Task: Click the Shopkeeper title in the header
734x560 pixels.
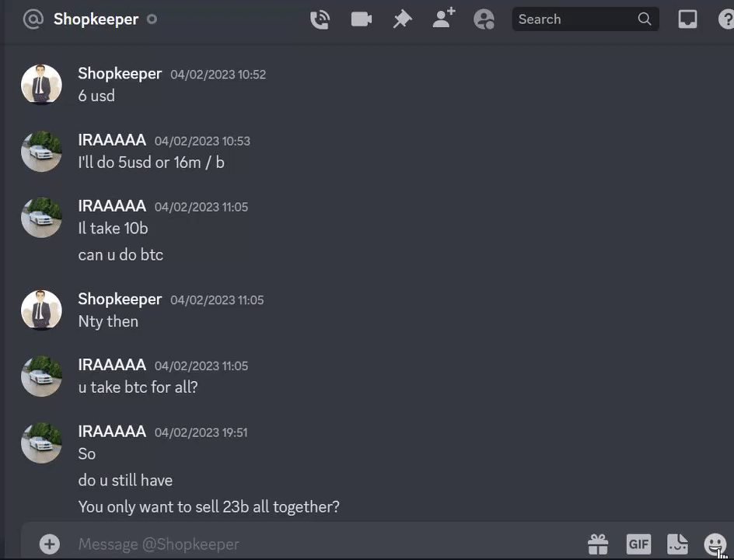Action: coord(96,19)
